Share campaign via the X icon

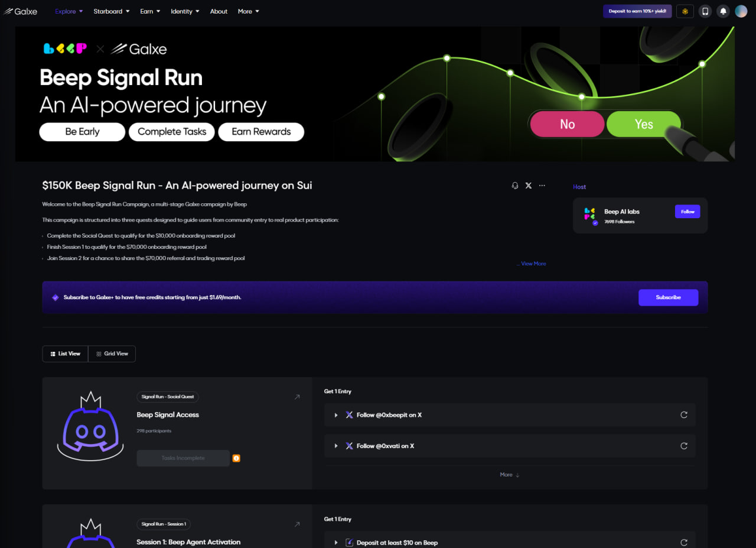coord(529,186)
